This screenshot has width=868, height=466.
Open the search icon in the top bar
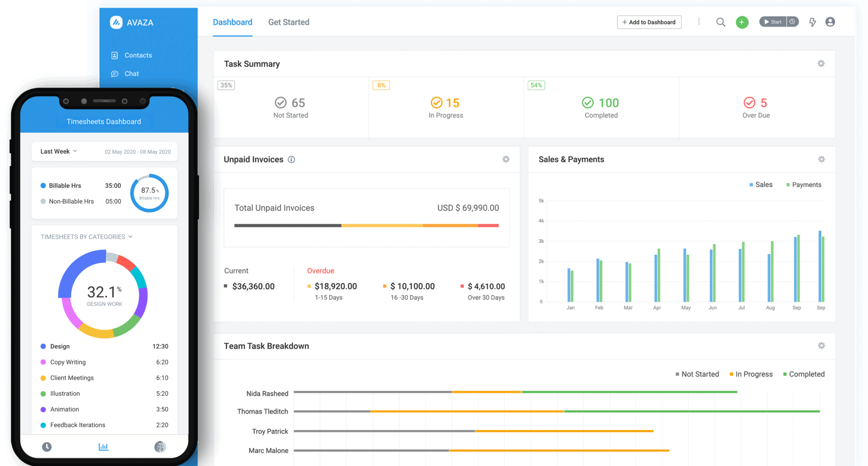pyautogui.click(x=721, y=22)
